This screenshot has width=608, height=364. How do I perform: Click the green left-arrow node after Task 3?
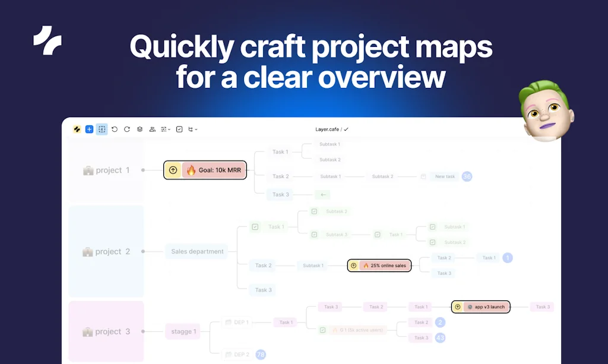coord(322,195)
